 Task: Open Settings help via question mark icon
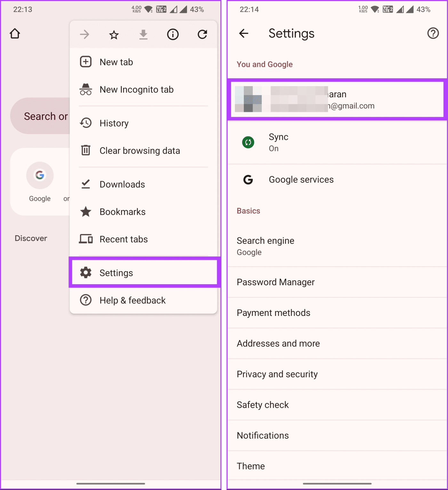[x=433, y=33]
